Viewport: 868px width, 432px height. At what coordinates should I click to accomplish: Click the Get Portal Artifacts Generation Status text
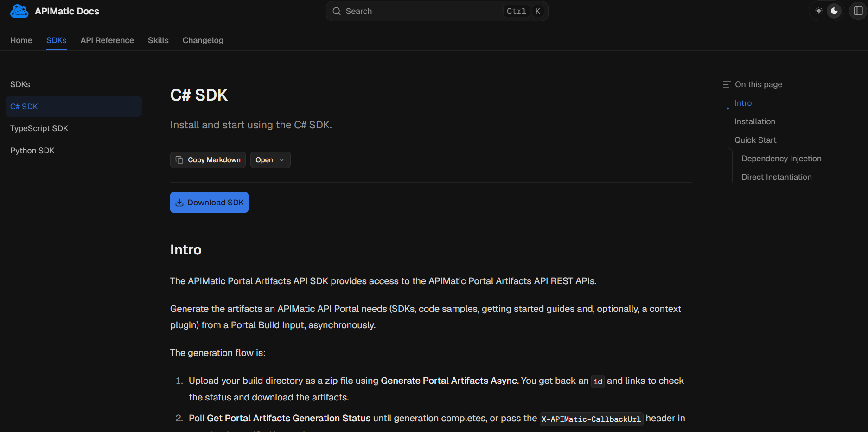click(x=289, y=418)
